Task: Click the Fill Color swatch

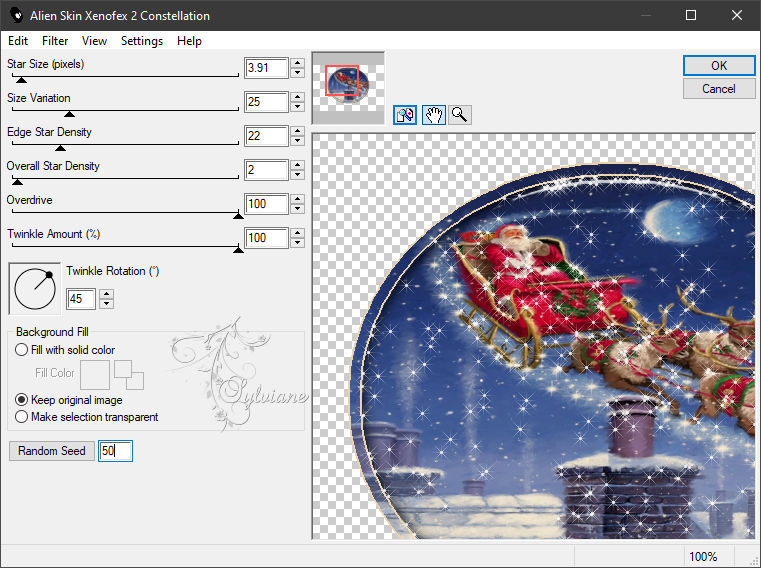Action: pyautogui.click(x=95, y=374)
